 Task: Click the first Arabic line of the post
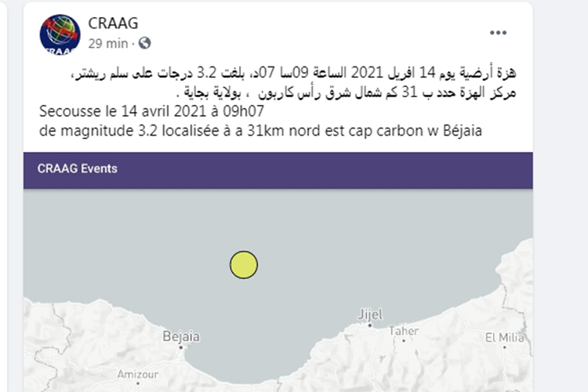click(x=292, y=74)
